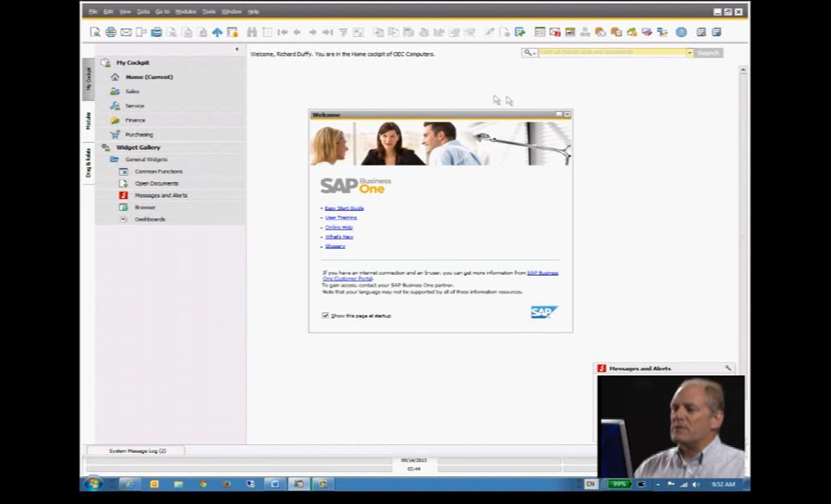831x504 pixels.
Task: Click the Messages and Alerts widget wrench icon
Action: 728,368
